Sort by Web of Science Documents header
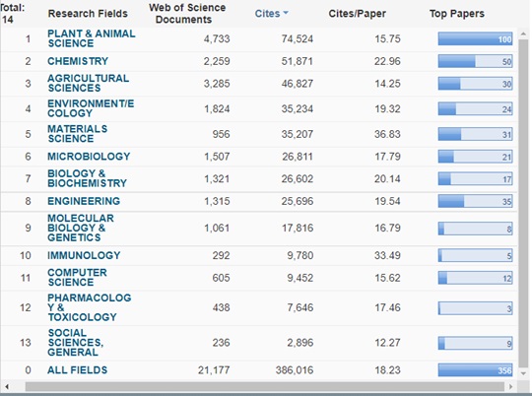The width and height of the screenshot is (532, 396). 187,14
